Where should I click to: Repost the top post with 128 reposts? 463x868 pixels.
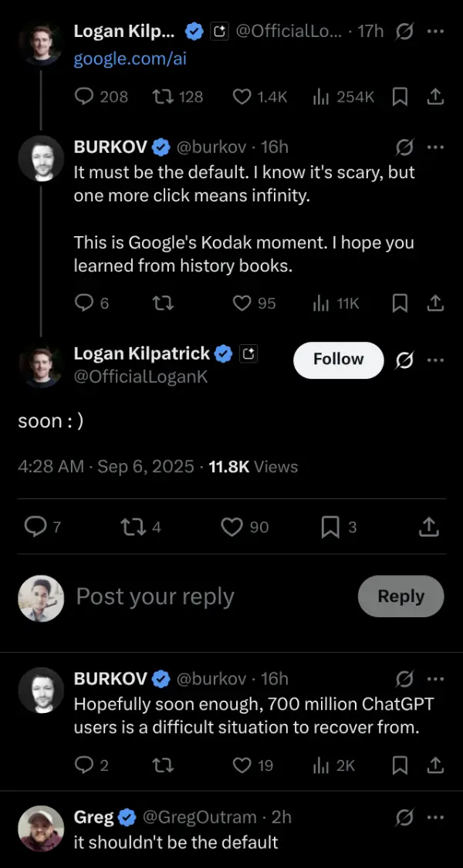[x=161, y=96]
